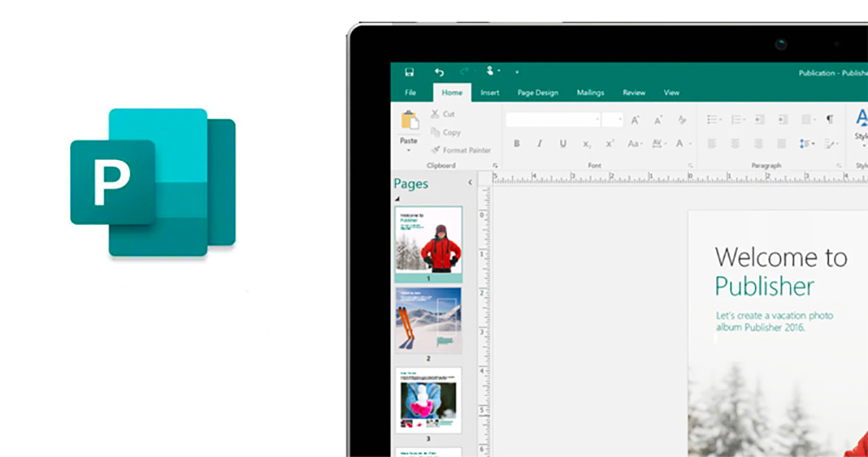Select page 2 thumbnail with skis
868x457 pixels.
point(429,321)
